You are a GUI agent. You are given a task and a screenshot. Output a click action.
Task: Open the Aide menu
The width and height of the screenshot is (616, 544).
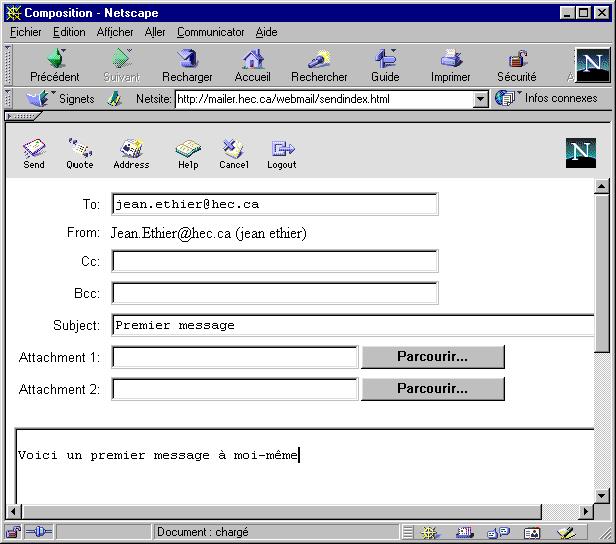(x=266, y=32)
